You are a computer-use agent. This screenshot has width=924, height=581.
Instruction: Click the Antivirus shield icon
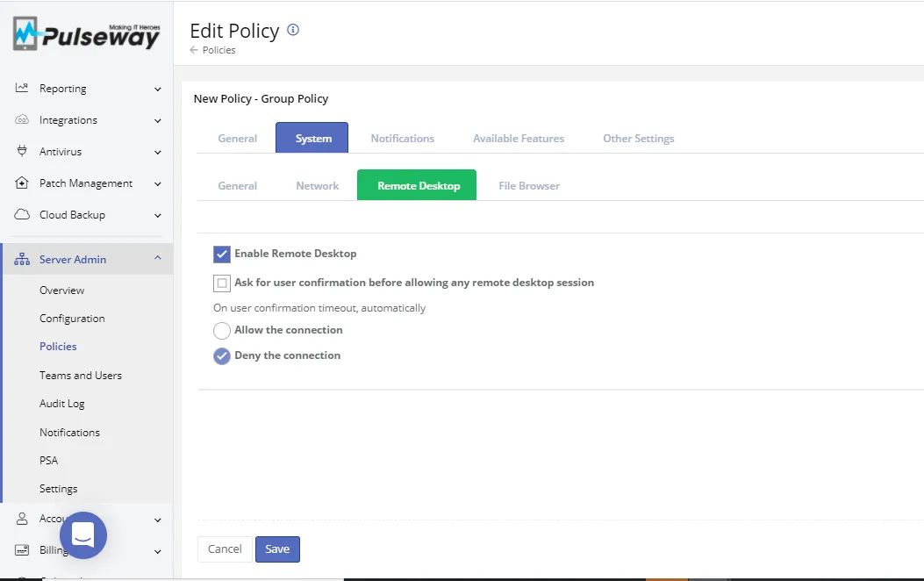(x=22, y=152)
